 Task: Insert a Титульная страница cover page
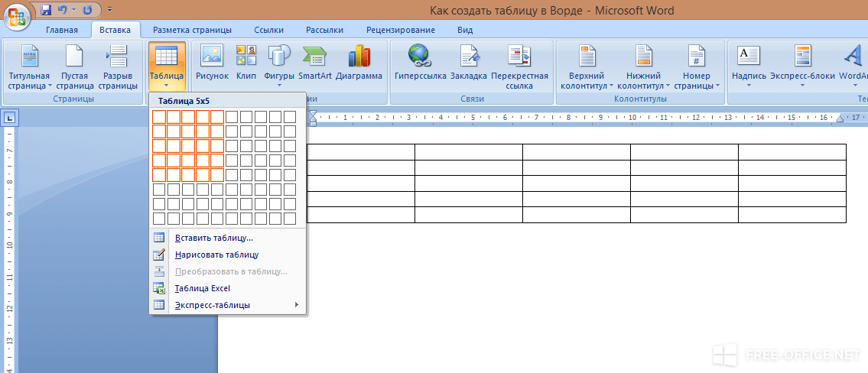29,67
